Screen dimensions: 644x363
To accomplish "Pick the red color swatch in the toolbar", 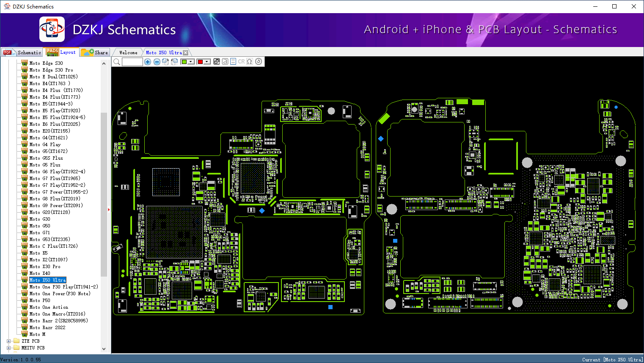I will click(200, 62).
